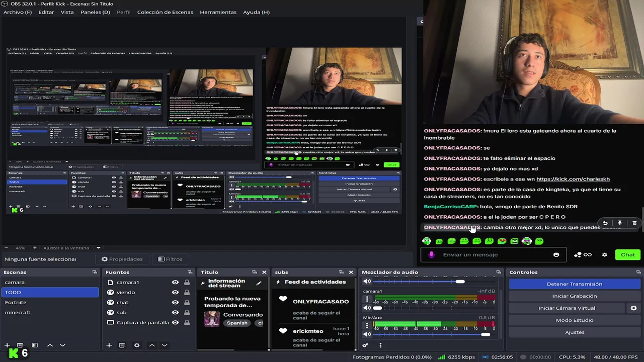
Task: Hide the sub source
Action: [x=175, y=313]
